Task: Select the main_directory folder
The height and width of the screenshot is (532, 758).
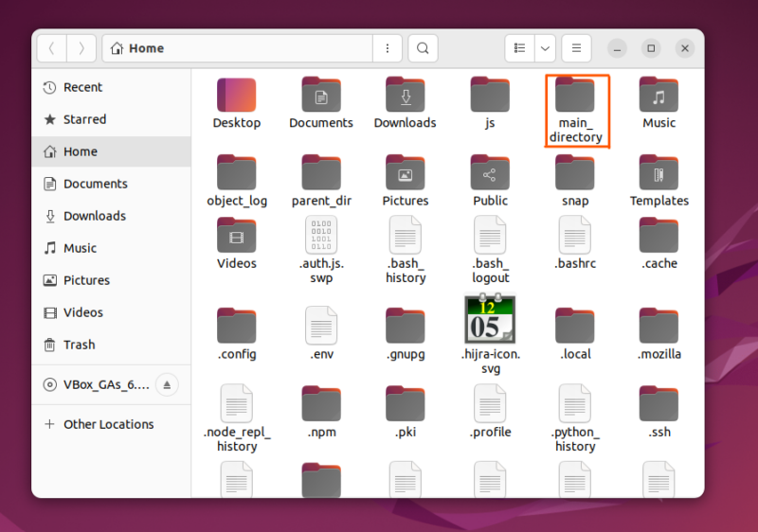Action: point(576,111)
